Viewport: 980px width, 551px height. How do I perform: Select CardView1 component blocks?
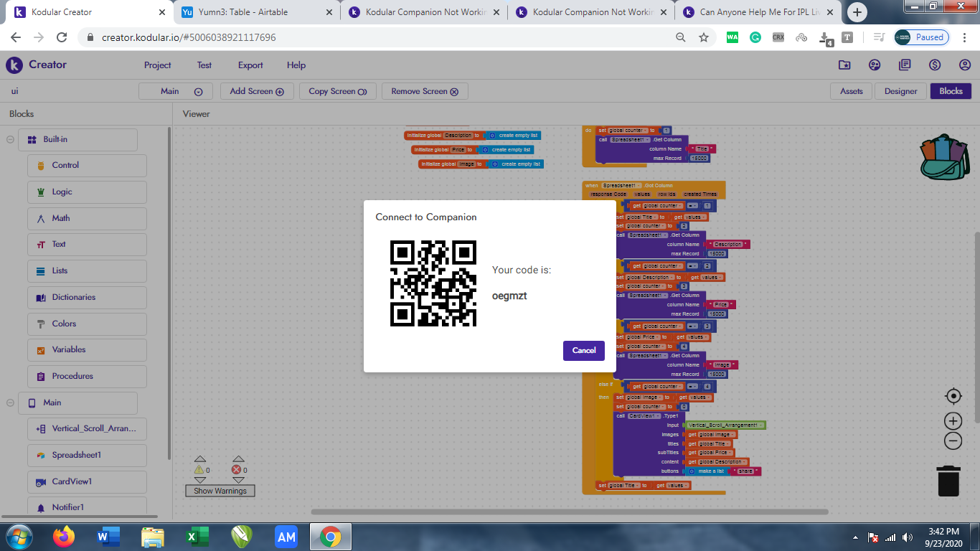click(87, 481)
